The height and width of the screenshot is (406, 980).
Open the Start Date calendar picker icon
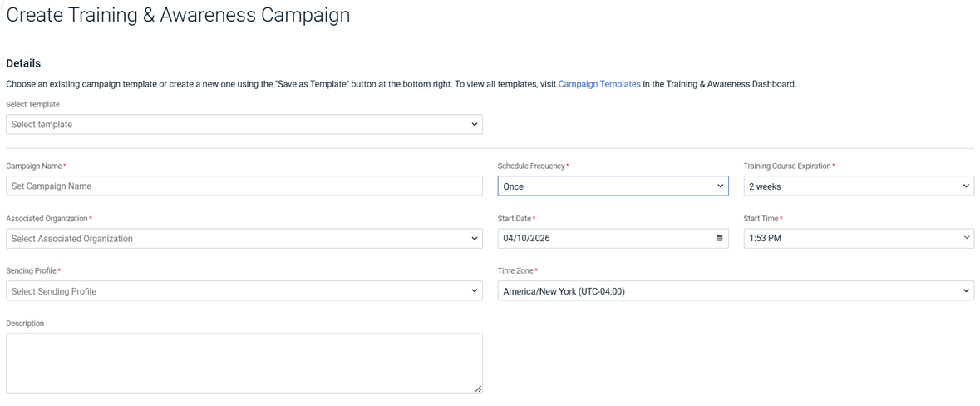720,239
